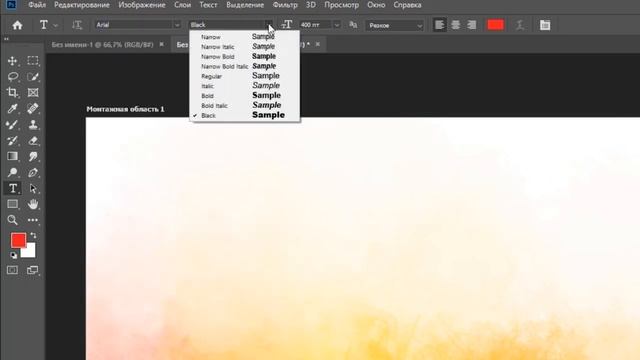
Task: Select the Horizontal Type tool in toolbox
Action: 12,188
